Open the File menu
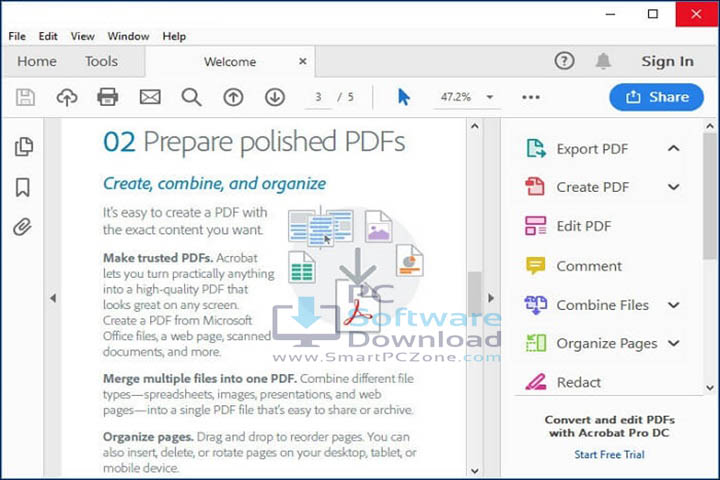This screenshot has width=720, height=480. (x=17, y=36)
